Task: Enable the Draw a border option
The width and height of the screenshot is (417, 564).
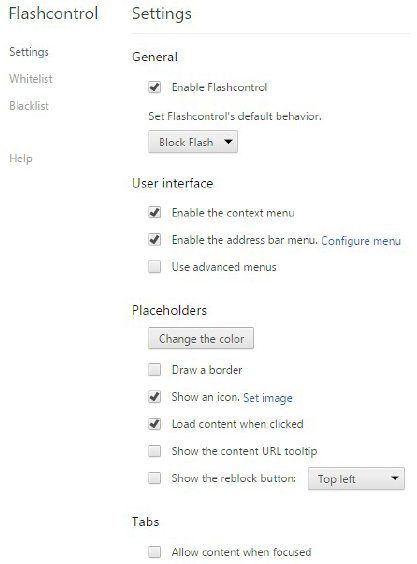Action: pyautogui.click(x=155, y=369)
